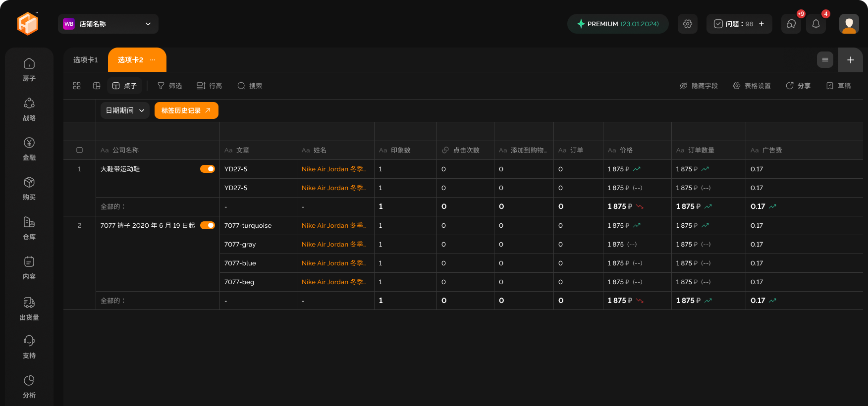The height and width of the screenshot is (406, 868).
Task: Open the settings gear icon
Action: (x=687, y=24)
